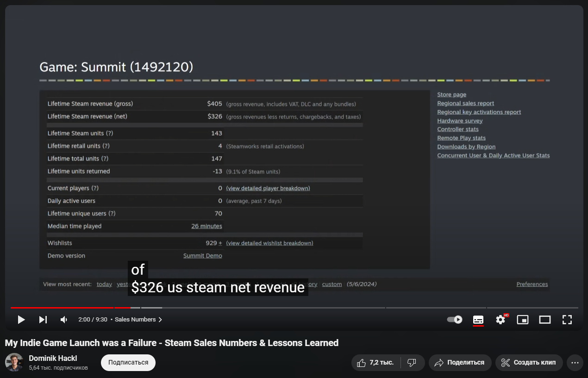Click the Daily active users label
The width and height of the screenshot is (588, 378).
(71, 201)
